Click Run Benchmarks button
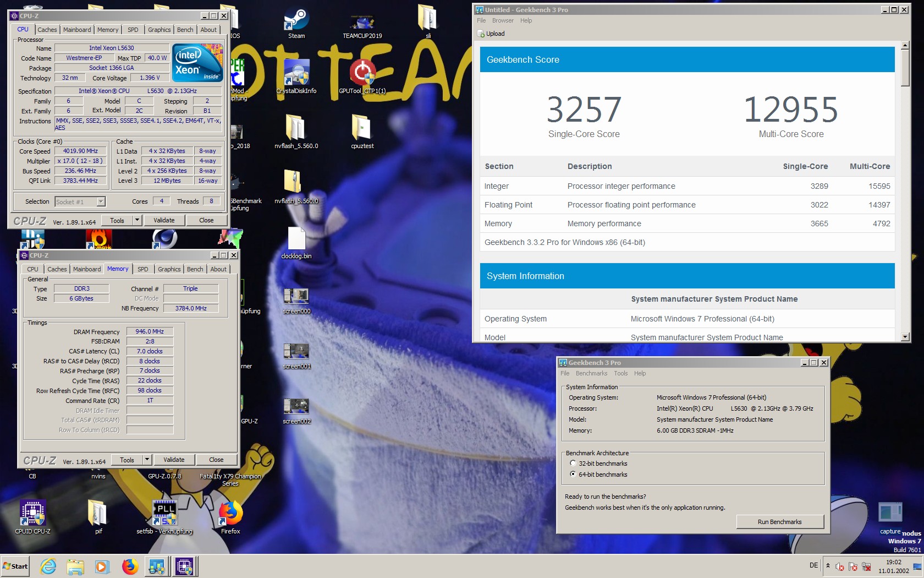Viewport: 924px width, 578px height. (780, 522)
